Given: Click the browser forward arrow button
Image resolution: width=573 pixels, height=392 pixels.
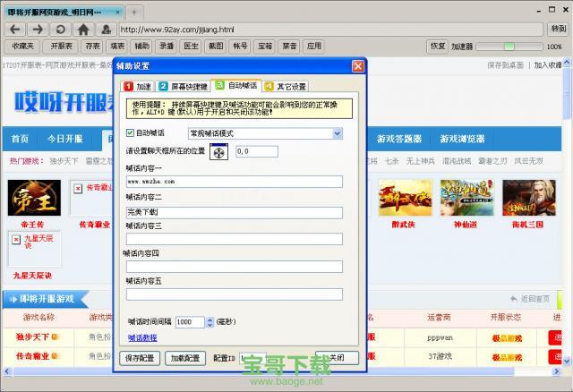Looking at the screenshot, I should coord(37,29).
